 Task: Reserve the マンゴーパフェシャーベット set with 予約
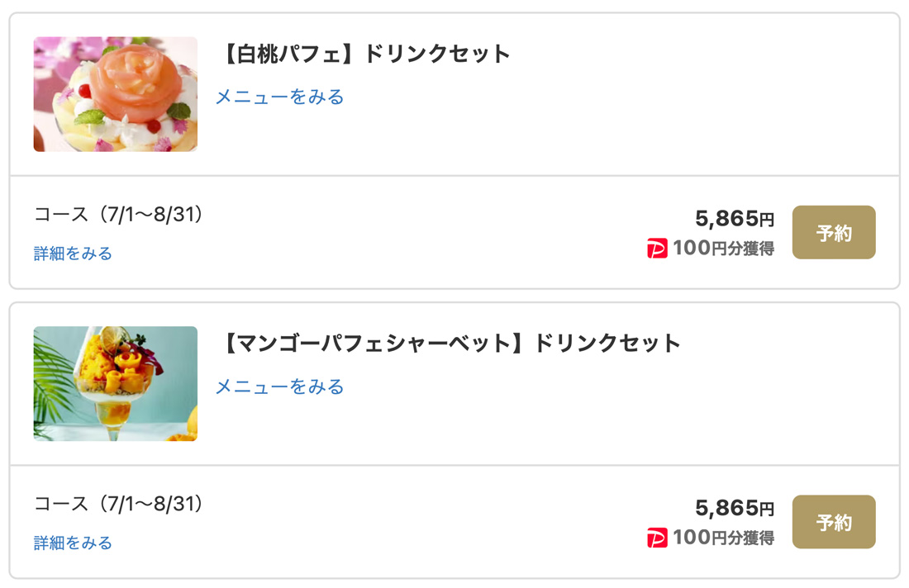(834, 522)
